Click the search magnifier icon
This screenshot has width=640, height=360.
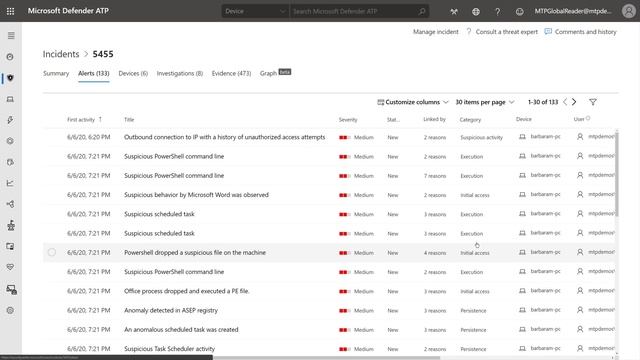click(x=422, y=11)
